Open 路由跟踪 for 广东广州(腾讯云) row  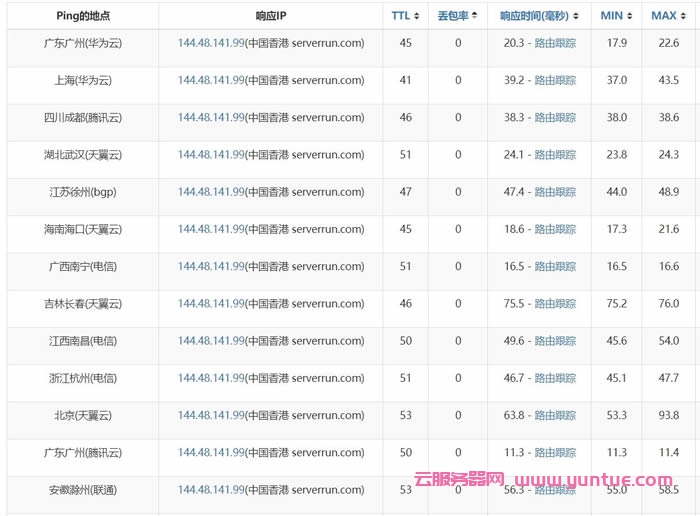click(x=555, y=453)
